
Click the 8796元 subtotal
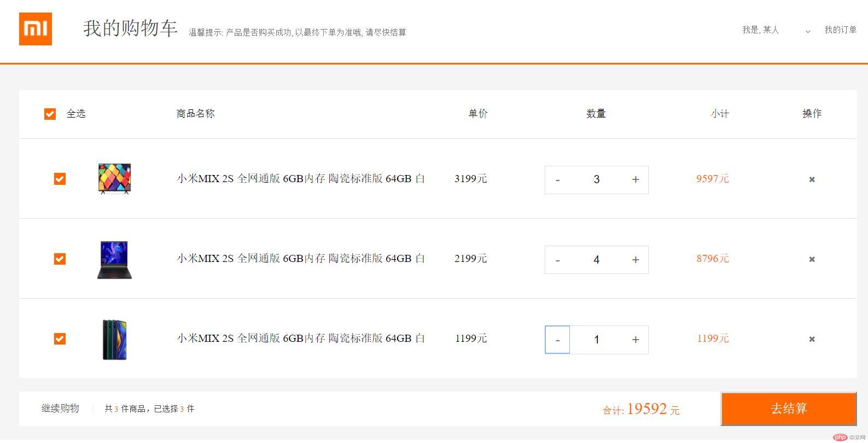click(713, 258)
